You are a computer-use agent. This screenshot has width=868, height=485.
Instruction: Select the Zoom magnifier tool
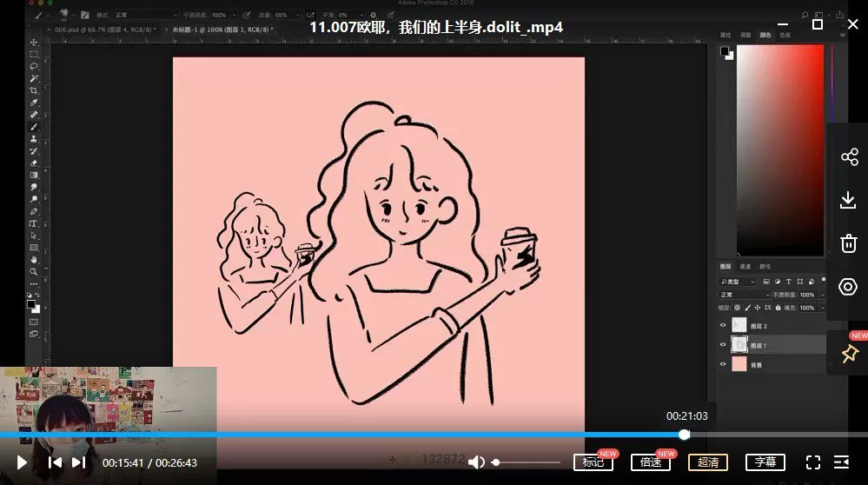point(34,272)
